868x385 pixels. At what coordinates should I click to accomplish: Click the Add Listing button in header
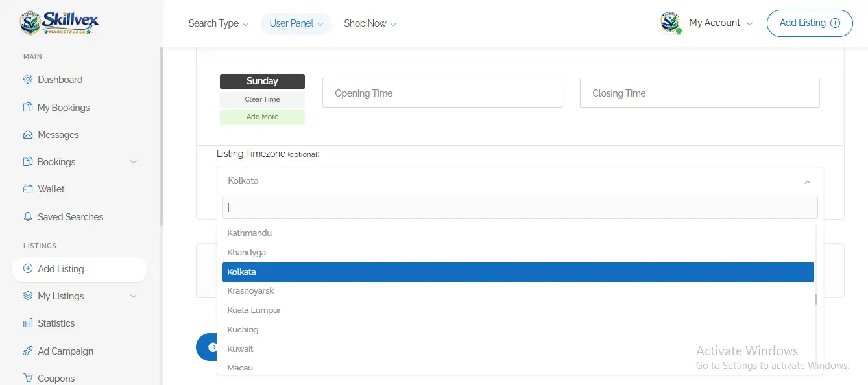(809, 23)
